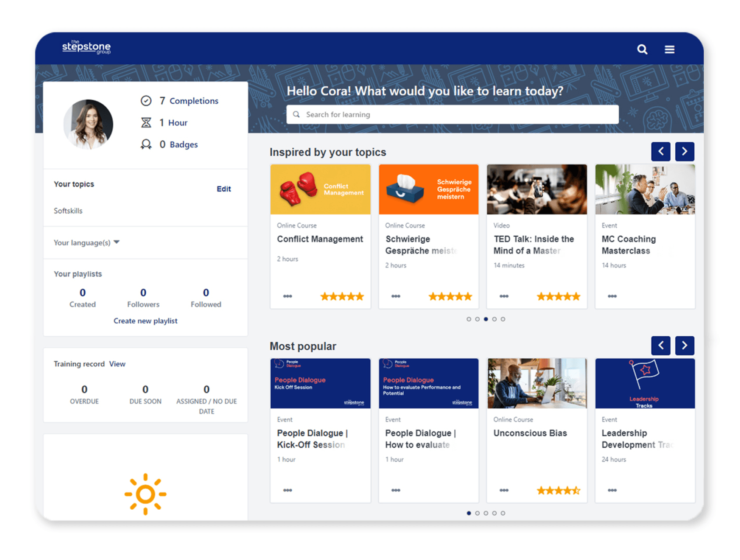Screen dimensions: 740x560
Task: Click the Stepstone Group logo
Action: pos(86,47)
